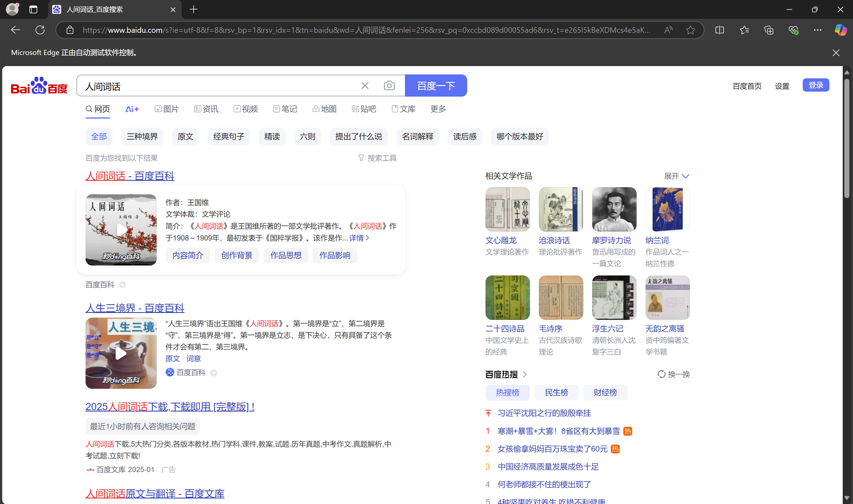Open Copilot sidebar icon
This screenshot has height=504, width=853.
point(841,30)
